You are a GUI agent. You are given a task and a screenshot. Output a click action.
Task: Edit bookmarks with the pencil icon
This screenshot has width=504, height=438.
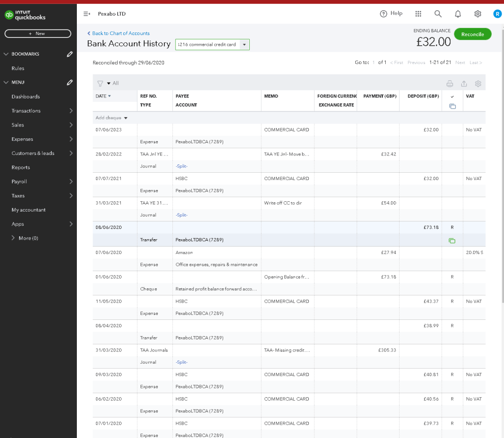coord(70,54)
